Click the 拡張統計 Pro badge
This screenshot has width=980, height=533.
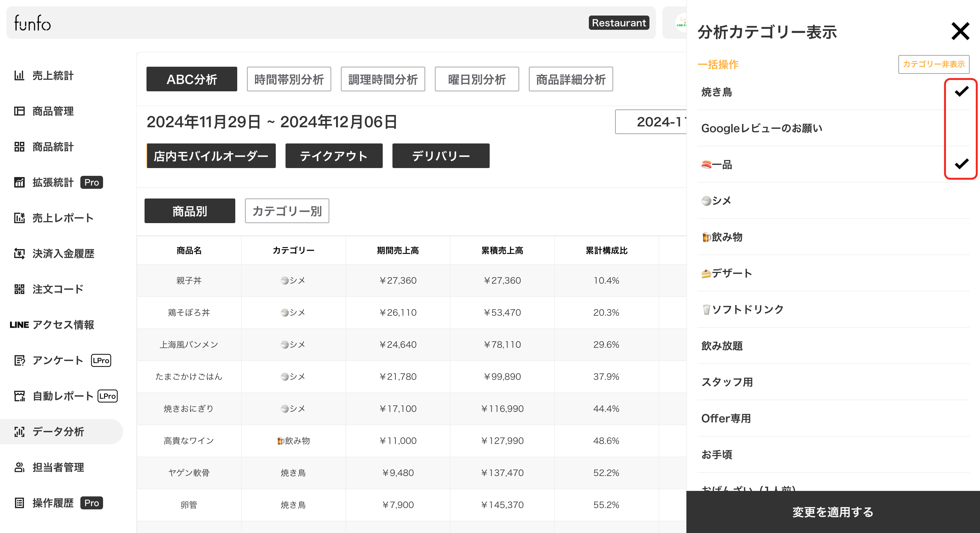(92, 183)
